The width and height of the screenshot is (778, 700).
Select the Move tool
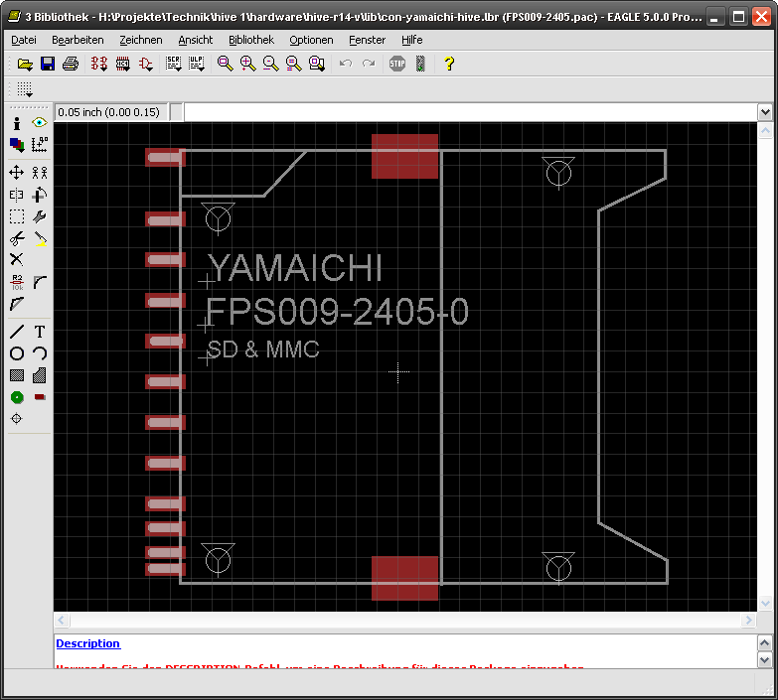(x=17, y=173)
